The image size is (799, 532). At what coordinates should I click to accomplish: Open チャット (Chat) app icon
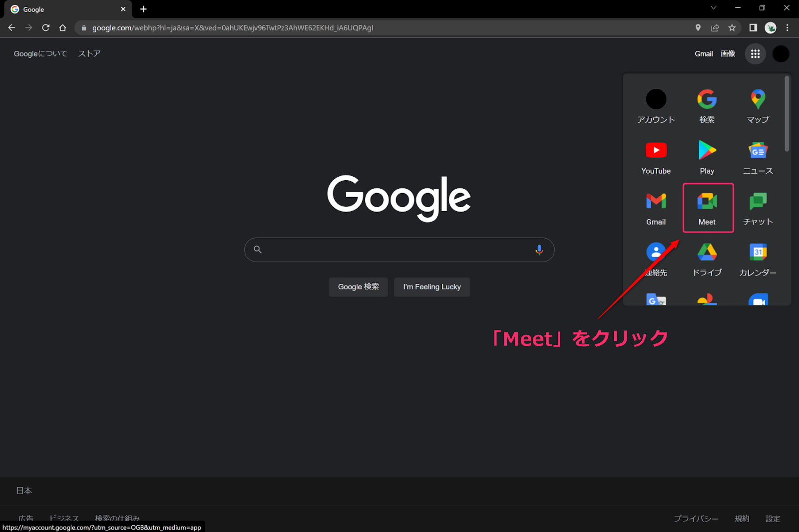758,208
